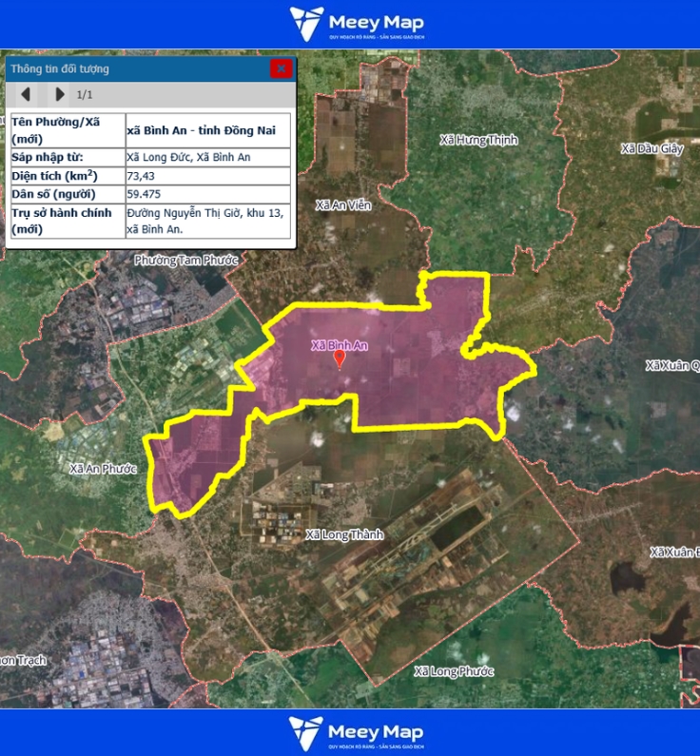Go to the previous object with the left arrow
The image size is (700, 756).
pyautogui.click(x=26, y=94)
